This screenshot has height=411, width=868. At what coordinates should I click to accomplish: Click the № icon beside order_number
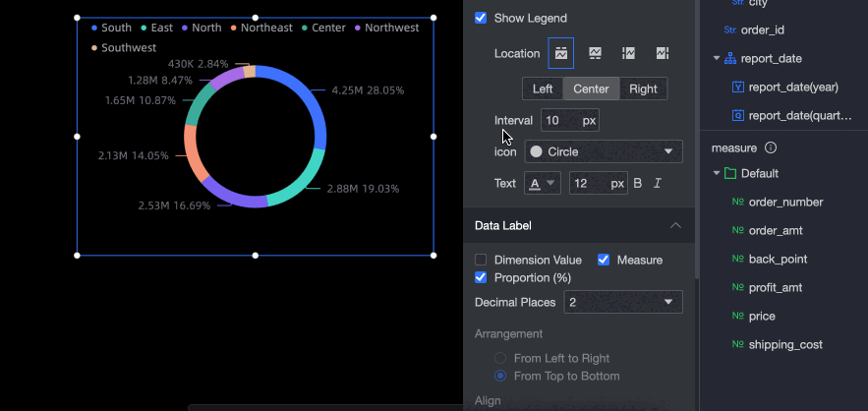coord(738,203)
